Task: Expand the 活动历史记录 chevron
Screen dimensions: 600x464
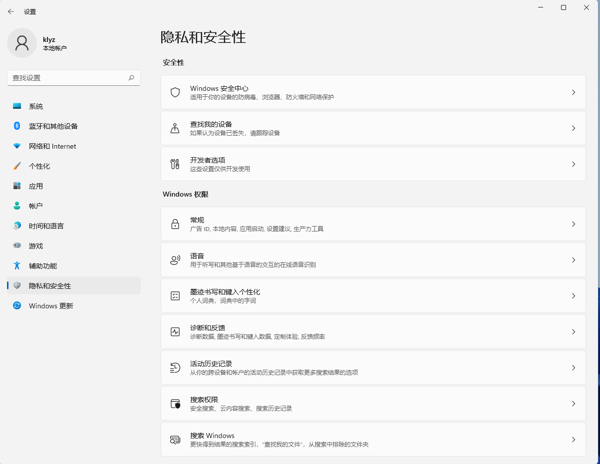Action: coord(573,368)
